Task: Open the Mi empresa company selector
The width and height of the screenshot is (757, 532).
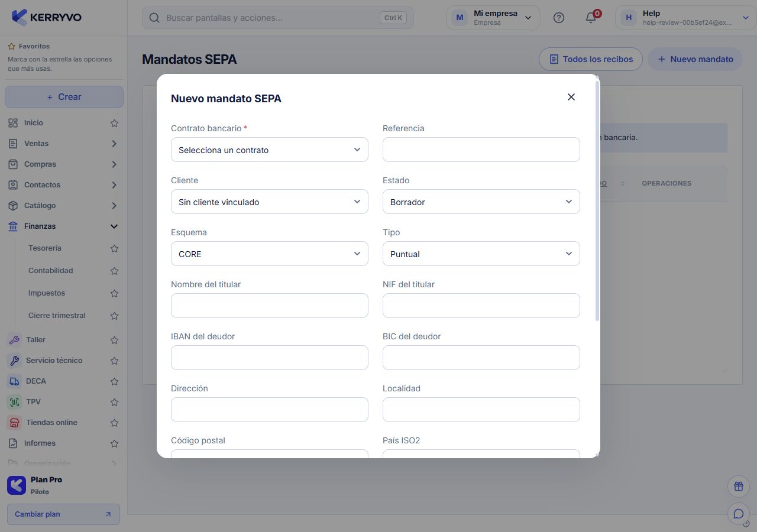Action: coord(493,18)
